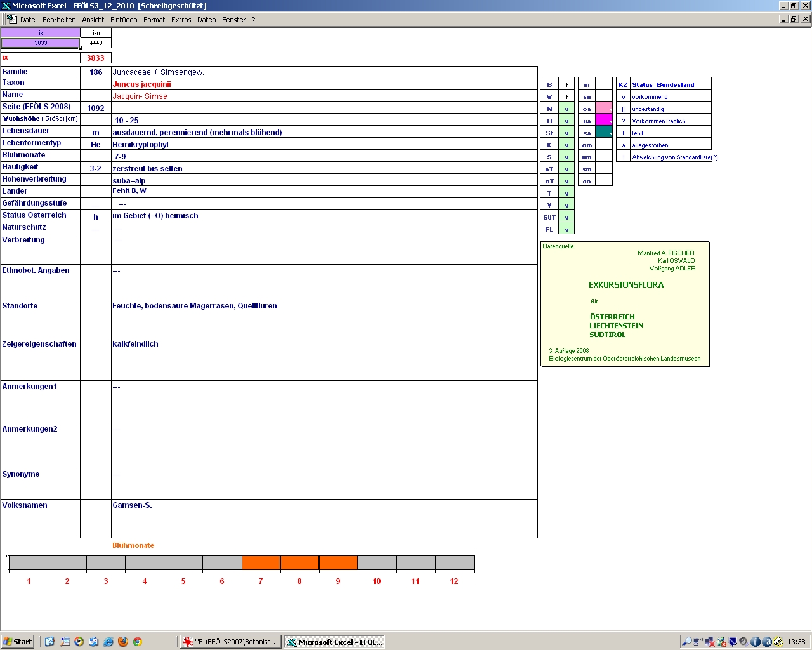
Task: Click the blue 'a' tray icon
Action: (766, 642)
